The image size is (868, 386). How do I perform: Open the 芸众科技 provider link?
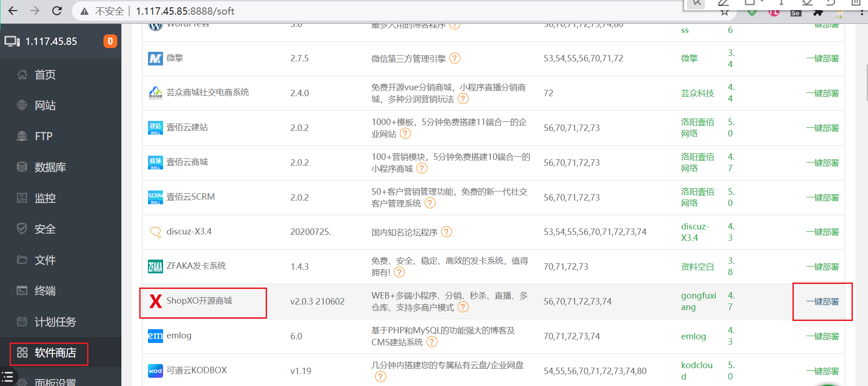698,93
